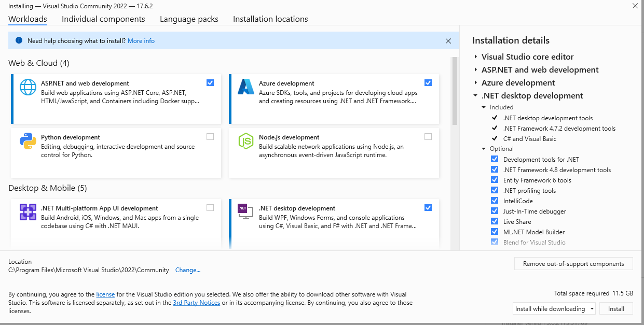Click the info icon in help banner
Screen dimensions: 644x325
19,40
